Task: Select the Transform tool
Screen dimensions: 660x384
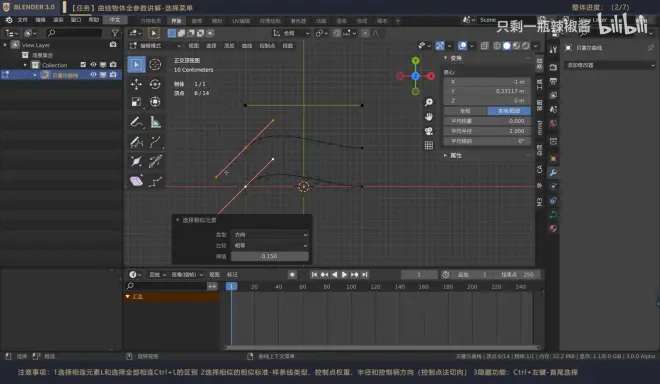Action: tap(155, 102)
